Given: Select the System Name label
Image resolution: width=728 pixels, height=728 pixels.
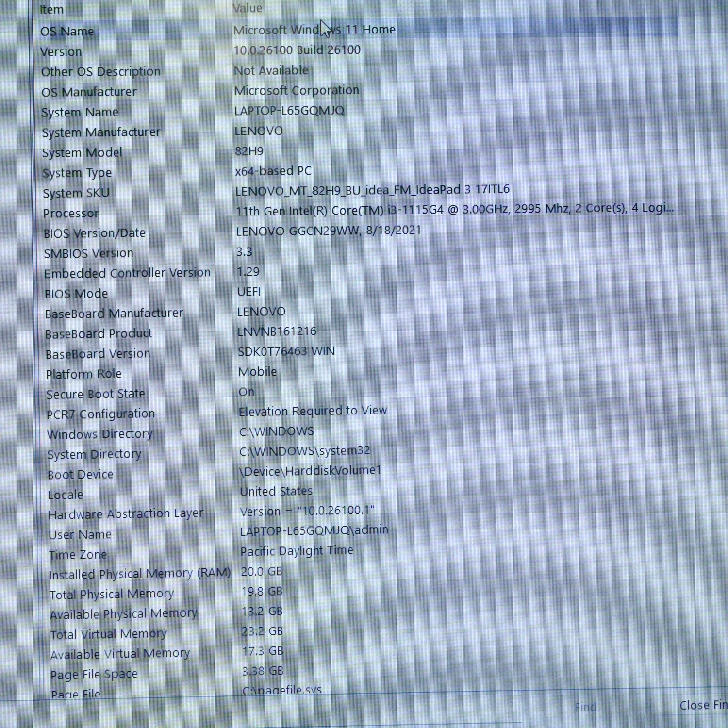Looking at the screenshot, I should pyautogui.click(x=80, y=112).
